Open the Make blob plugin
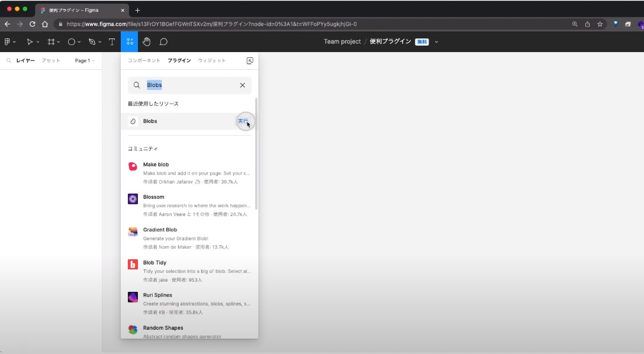This screenshot has width=644, height=354. click(189, 173)
